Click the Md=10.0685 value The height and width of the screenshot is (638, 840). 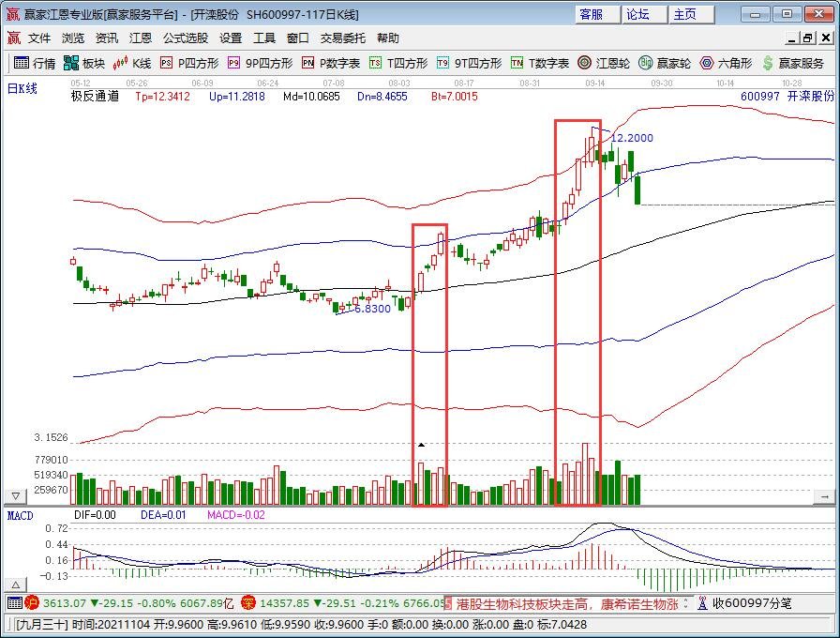[311, 97]
